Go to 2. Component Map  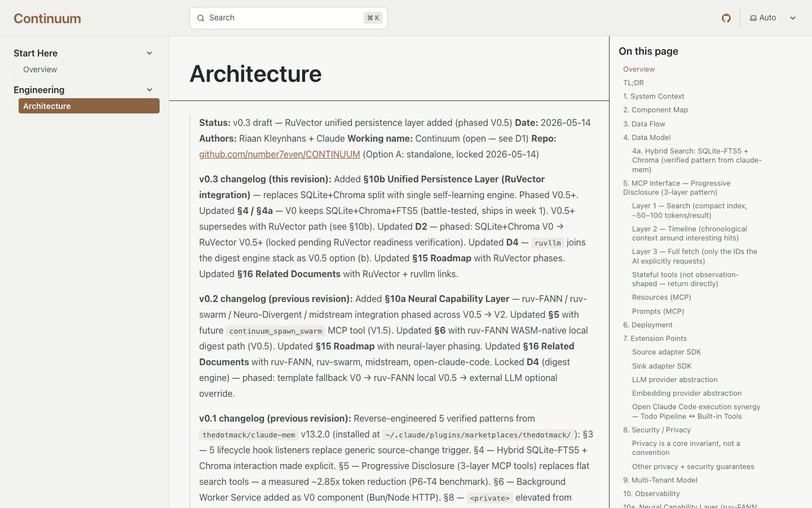655,110
